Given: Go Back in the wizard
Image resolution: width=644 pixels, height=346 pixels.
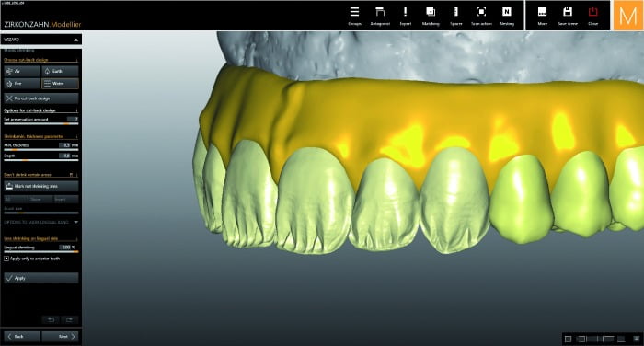Looking at the screenshot, I should (x=22, y=337).
